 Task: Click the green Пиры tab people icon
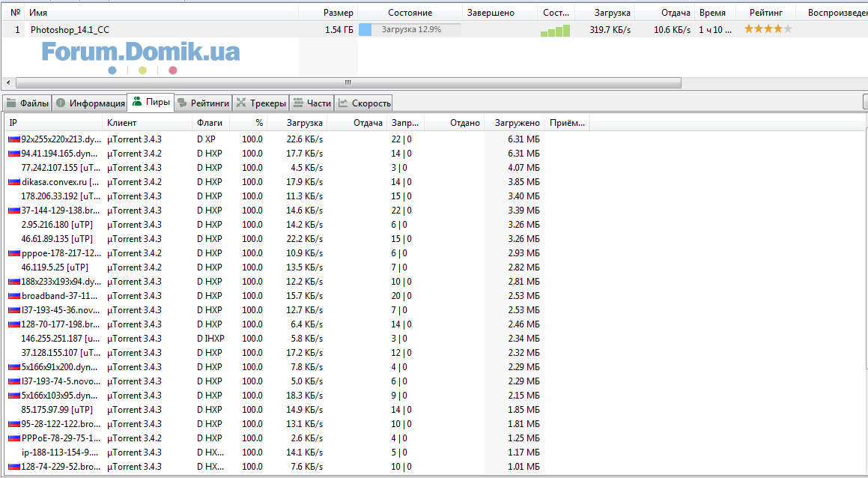[x=137, y=102]
